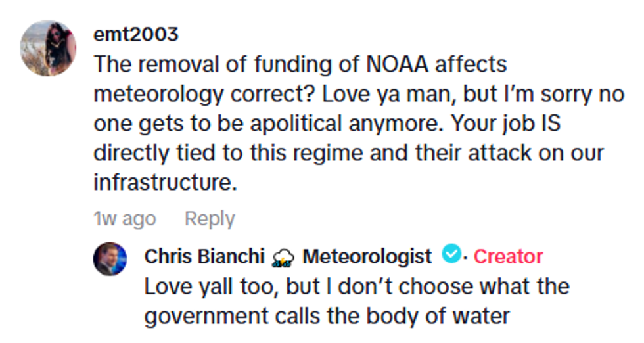
Task: Click the Chris Bianchi name
Action: (x=205, y=256)
